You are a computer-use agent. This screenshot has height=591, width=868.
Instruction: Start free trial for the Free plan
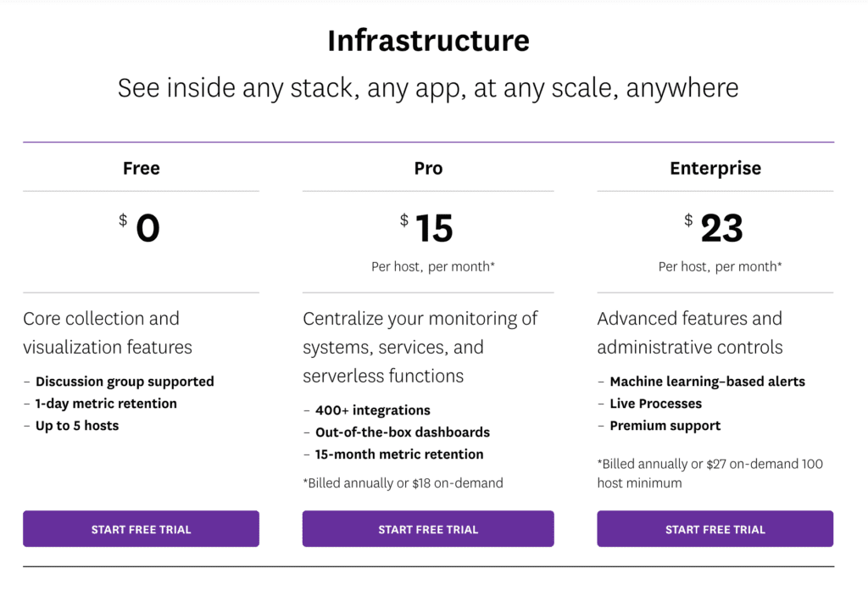point(142,529)
